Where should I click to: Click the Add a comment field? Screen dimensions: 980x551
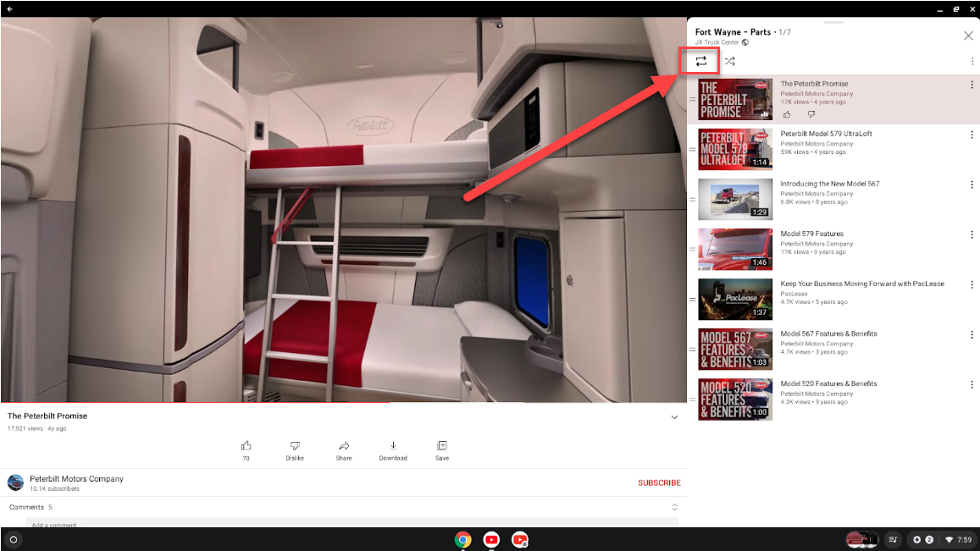[352, 524]
